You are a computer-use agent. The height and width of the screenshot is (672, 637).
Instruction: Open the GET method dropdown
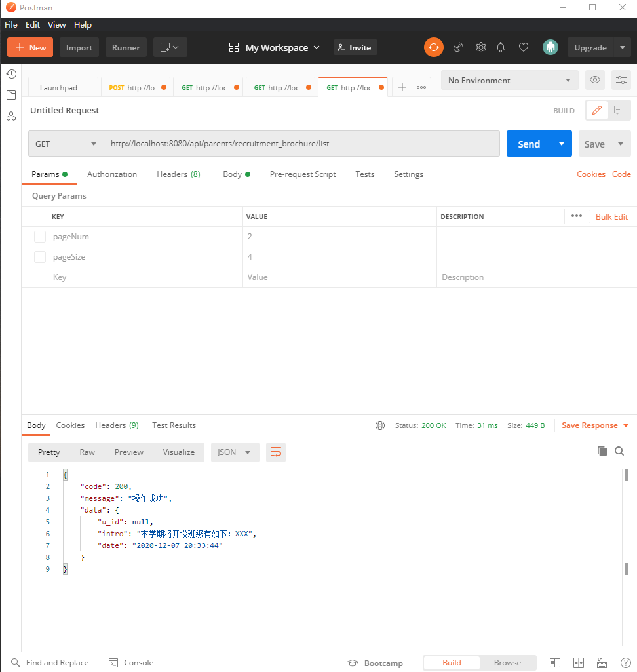tap(66, 144)
